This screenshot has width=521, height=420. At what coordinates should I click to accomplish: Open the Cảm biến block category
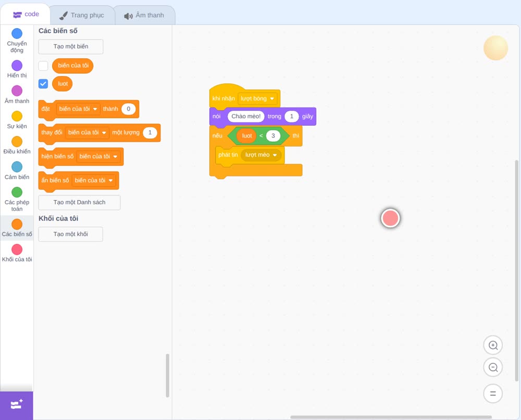point(17,171)
